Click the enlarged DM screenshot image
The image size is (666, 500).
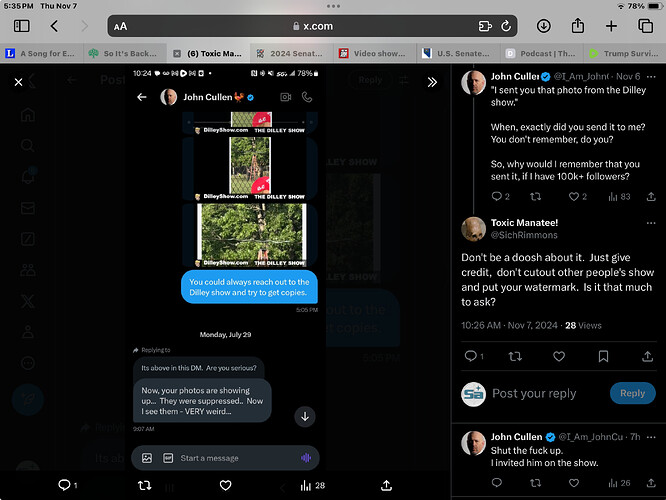225,269
